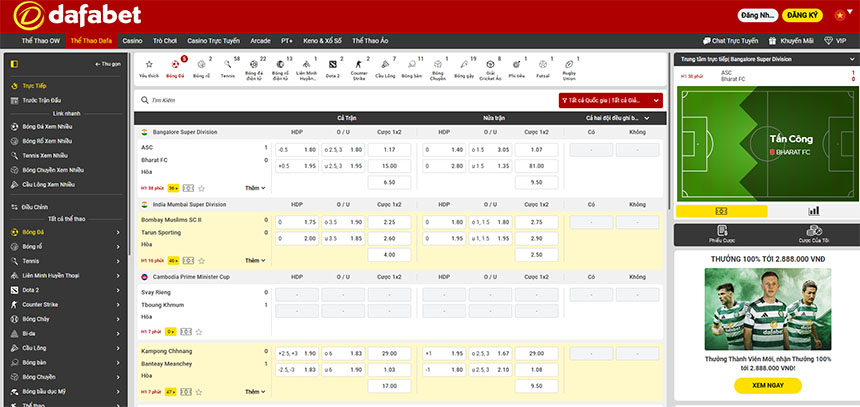The width and height of the screenshot is (860, 407).
Task: Select the Futsal sport icon
Action: click(x=542, y=67)
